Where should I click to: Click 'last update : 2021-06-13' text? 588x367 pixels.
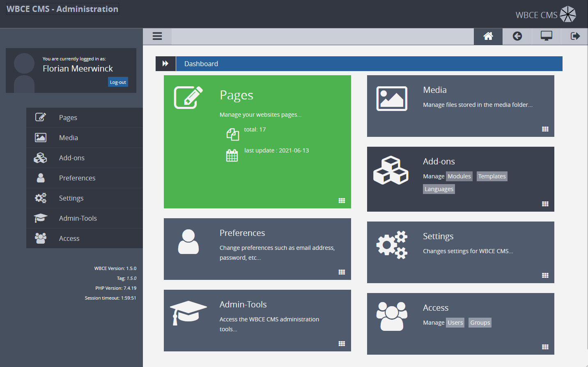point(276,150)
